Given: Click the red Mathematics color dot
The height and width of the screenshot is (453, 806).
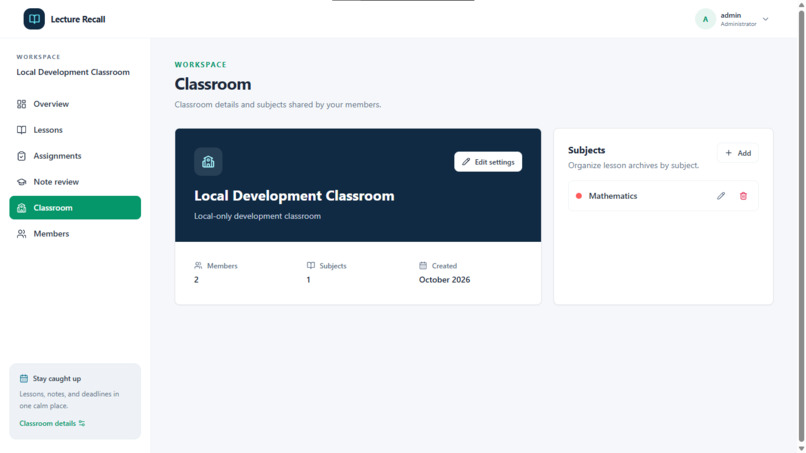Looking at the screenshot, I should 579,196.
